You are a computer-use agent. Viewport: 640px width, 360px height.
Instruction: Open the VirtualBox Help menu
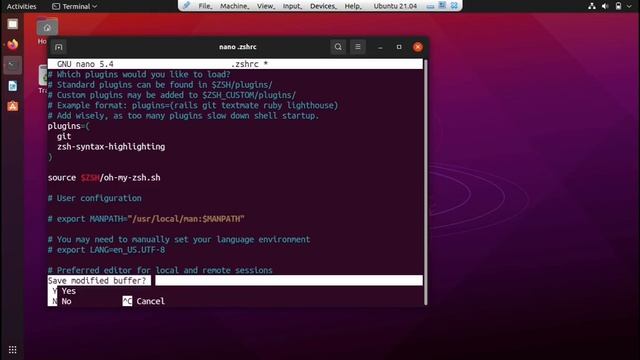tap(353, 6)
